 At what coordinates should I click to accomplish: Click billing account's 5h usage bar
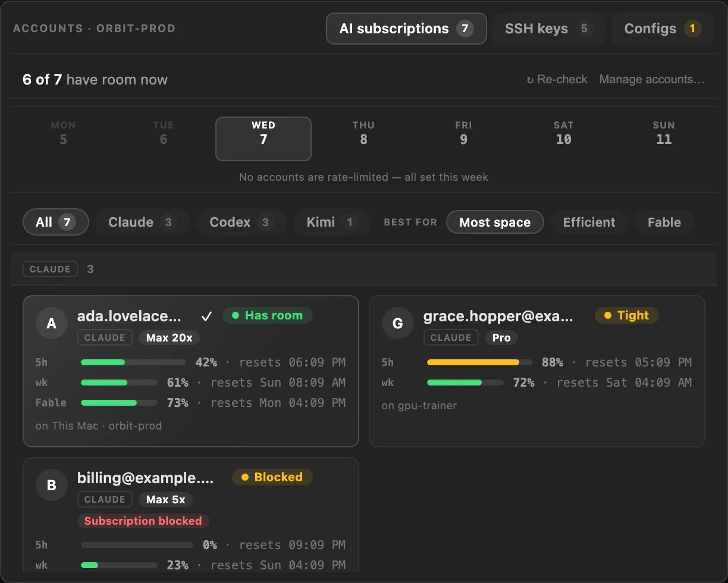coord(137,545)
